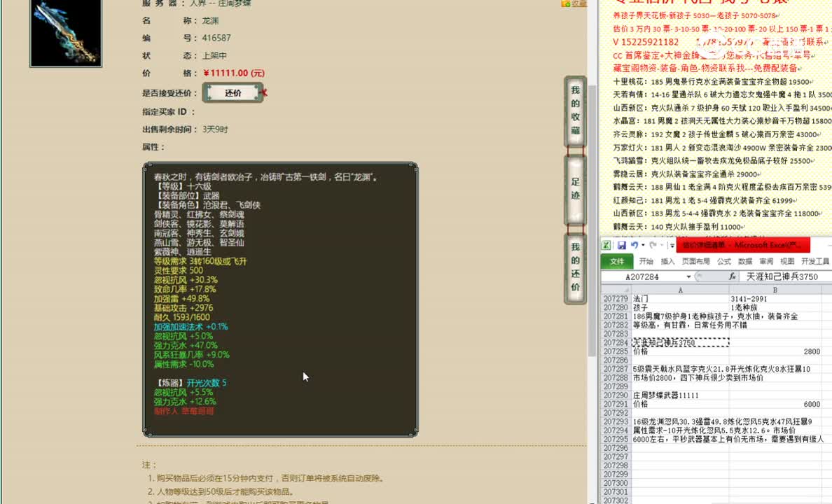Select column A header in Excel
832x504 pixels.
coord(680,290)
